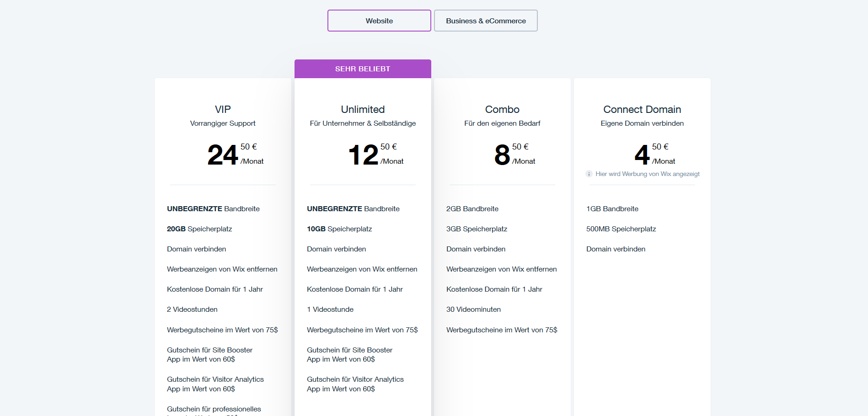Click Unlimited 'Gutschein für Visitor Analytics' feature
Image resolution: width=868 pixels, height=416 pixels.
(355, 384)
